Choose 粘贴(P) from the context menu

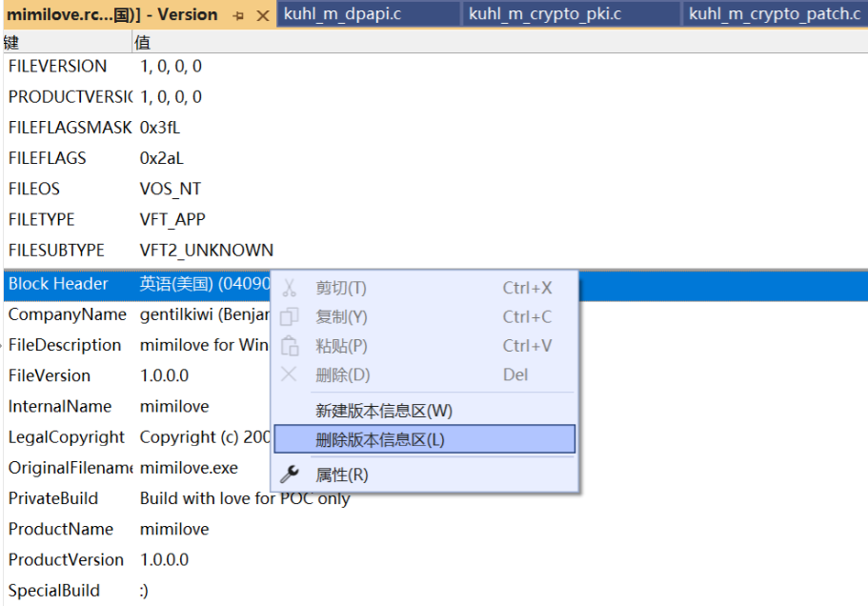pos(425,346)
